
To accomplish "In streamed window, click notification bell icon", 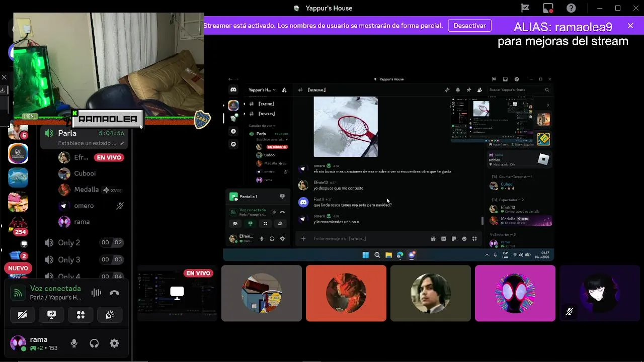I will (x=458, y=90).
